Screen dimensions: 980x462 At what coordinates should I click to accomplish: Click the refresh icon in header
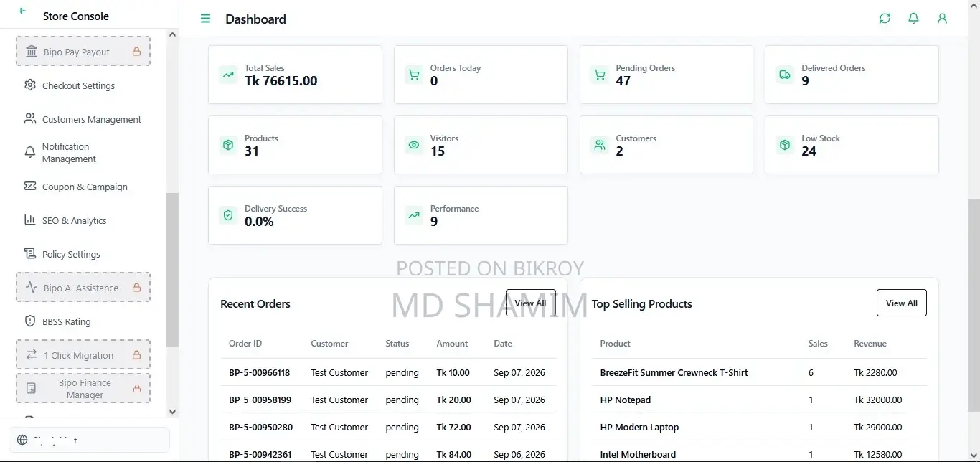point(885,19)
